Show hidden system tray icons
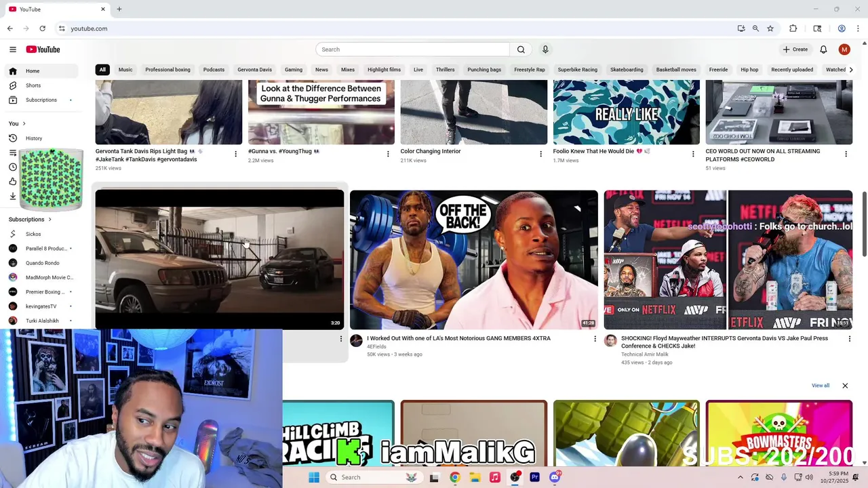 pos(741,477)
